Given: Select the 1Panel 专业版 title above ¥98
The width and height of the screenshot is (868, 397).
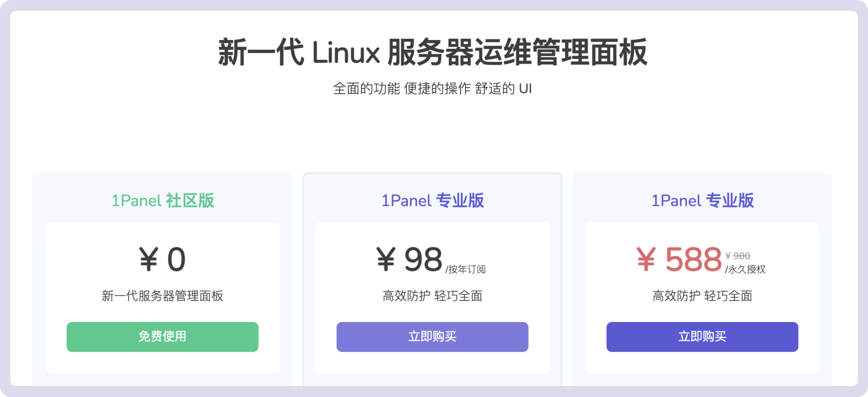Looking at the screenshot, I should pyautogui.click(x=432, y=201).
